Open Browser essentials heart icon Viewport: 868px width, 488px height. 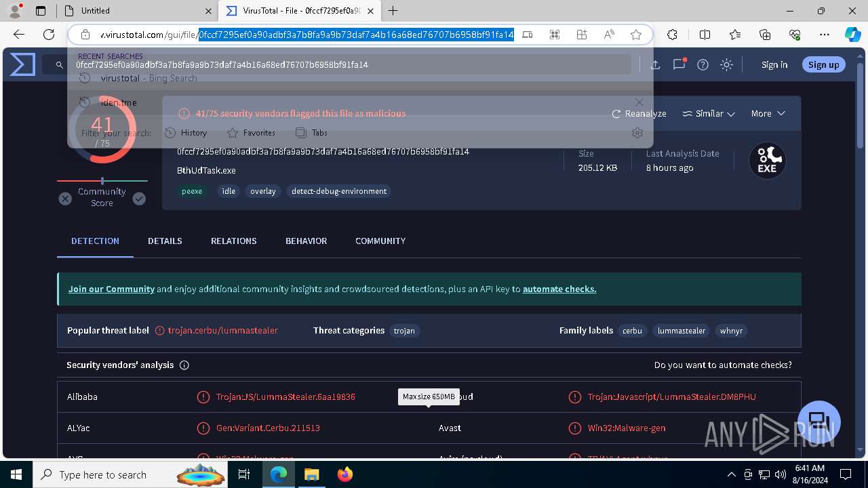tap(795, 35)
